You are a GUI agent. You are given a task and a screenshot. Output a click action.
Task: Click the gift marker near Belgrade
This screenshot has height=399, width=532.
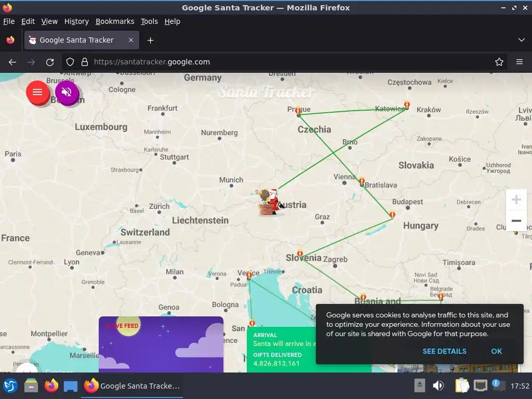coord(441,297)
